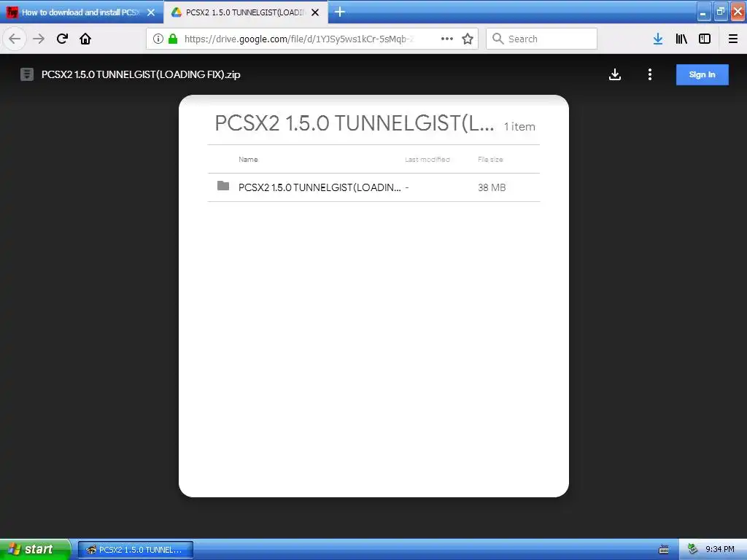Image resolution: width=747 pixels, height=560 pixels.
Task: Click the Name column header
Action: (248, 160)
